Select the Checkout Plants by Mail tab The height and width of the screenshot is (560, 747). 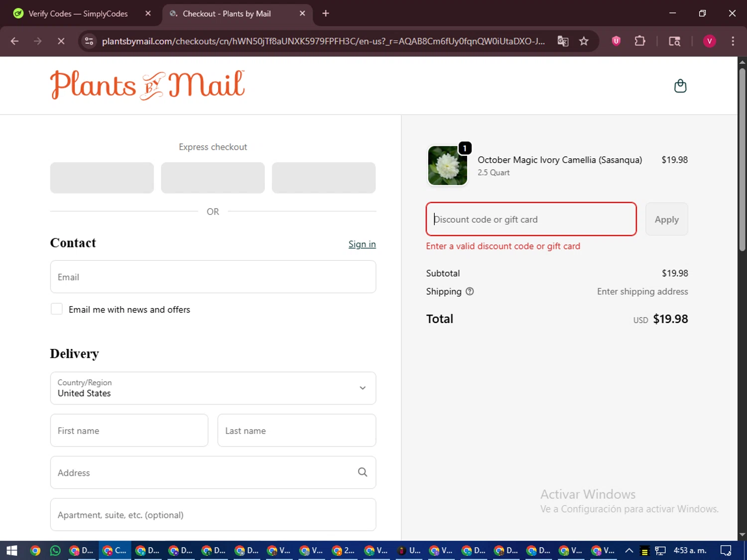click(x=227, y=13)
